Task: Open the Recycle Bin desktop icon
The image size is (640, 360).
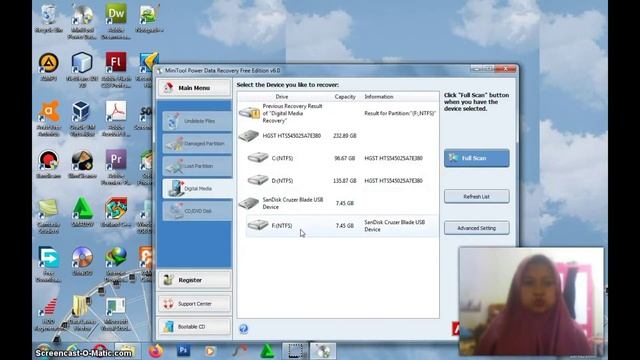Action: point(49,19)
